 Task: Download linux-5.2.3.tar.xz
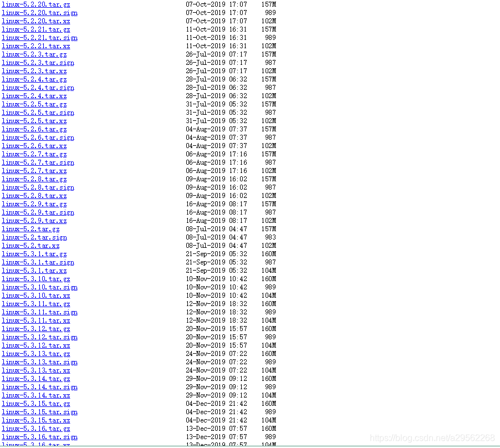click(x=34, y=71)
